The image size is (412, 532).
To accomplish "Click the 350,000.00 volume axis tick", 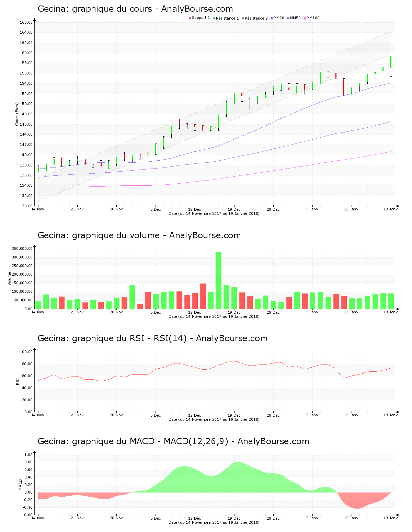I will click(x=22, y=248).
